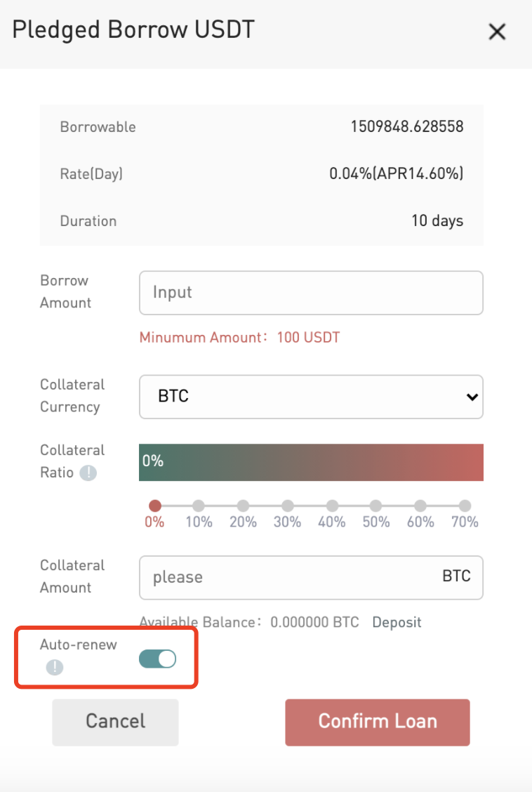Select the 40% collateral ratio point

(332, 506)
